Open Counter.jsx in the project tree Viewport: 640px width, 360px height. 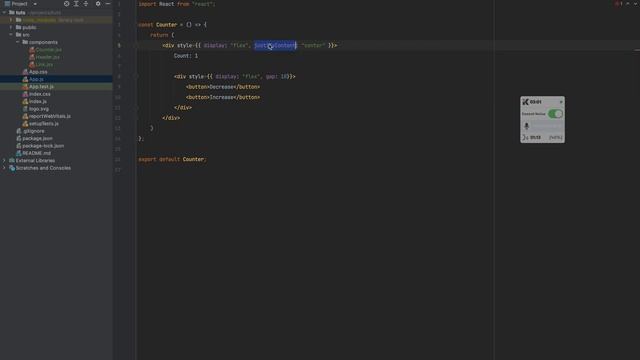49,50
